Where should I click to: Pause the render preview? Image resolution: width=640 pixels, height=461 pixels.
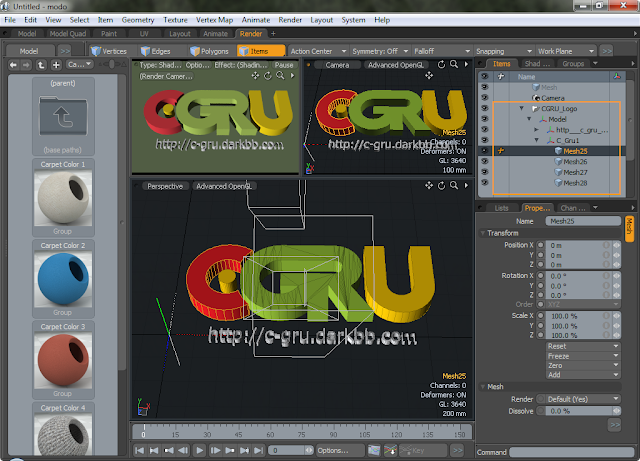pos(284,65)
